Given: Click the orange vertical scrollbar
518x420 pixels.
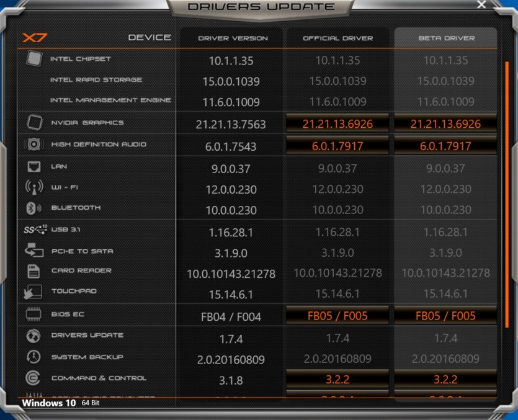Looking at the screenshot, I should pyautogui.click(x=507, y=195).
